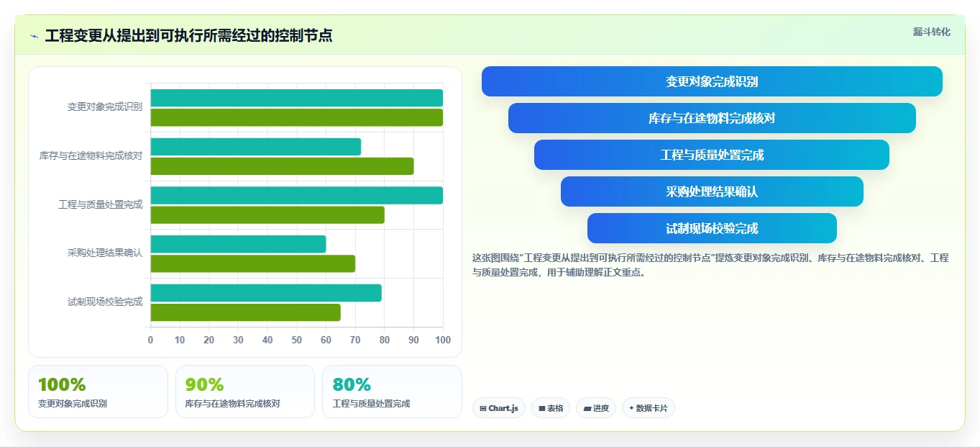
Task: Click the diamond icon inside the 数据卡片 tag
Action: [x=631, y=408]
